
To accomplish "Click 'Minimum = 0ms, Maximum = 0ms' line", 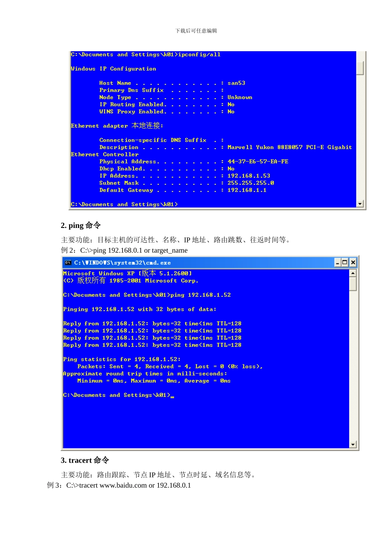I will click(154, 381).
